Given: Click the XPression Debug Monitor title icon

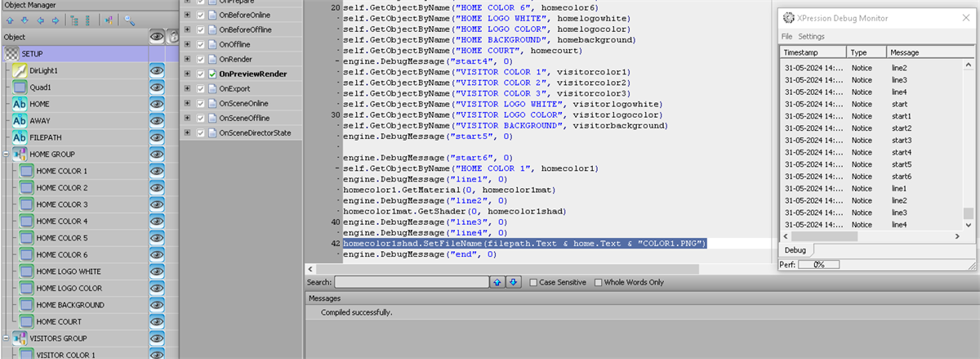Looking at the screenshot, I should [788, 18].
